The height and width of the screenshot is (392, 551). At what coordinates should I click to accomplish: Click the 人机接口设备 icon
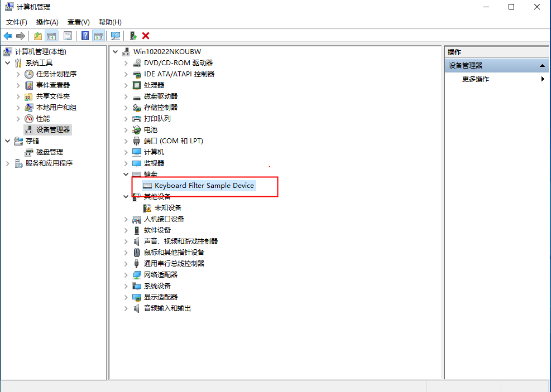click(x=137, y=219)
